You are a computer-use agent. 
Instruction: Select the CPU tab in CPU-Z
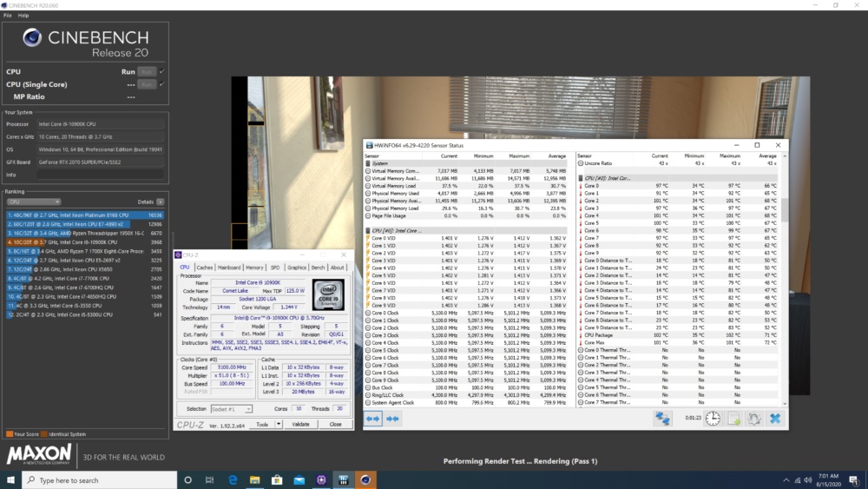[x=184, y=268]
